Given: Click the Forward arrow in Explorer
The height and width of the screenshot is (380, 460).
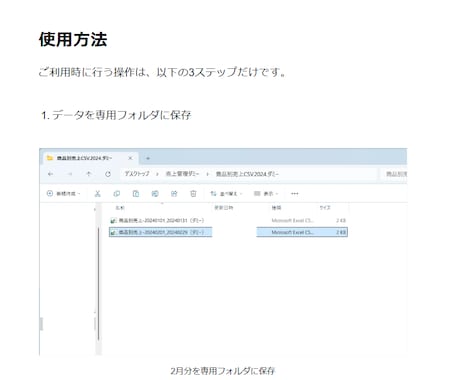Looking at the screenshot, I should [x=70, y=174].
